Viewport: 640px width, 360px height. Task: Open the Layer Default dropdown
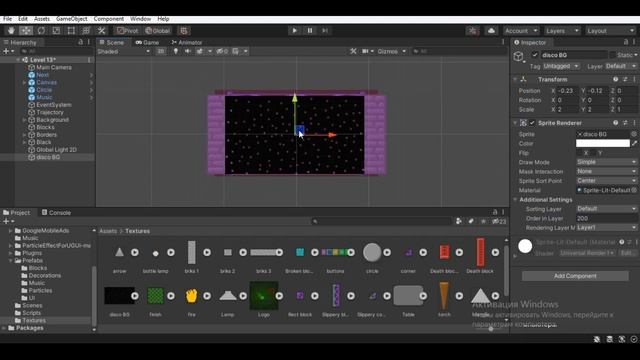tap(620, 66)
